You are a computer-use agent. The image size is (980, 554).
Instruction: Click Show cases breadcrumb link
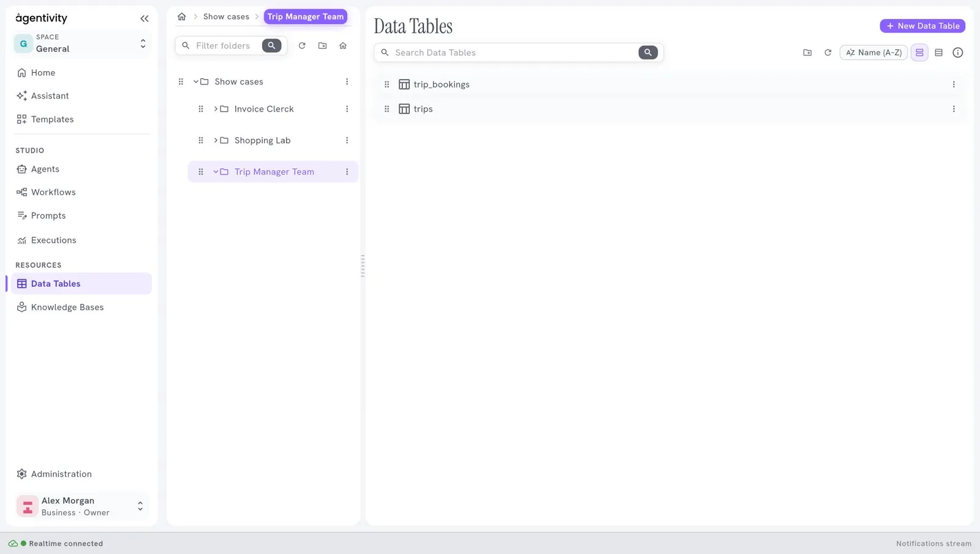coord(226,17)
